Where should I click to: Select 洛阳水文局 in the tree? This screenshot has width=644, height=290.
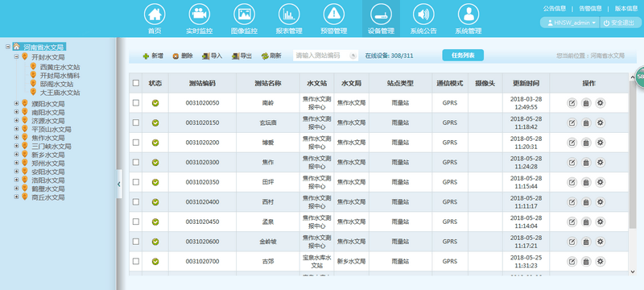tap(48, 180)
